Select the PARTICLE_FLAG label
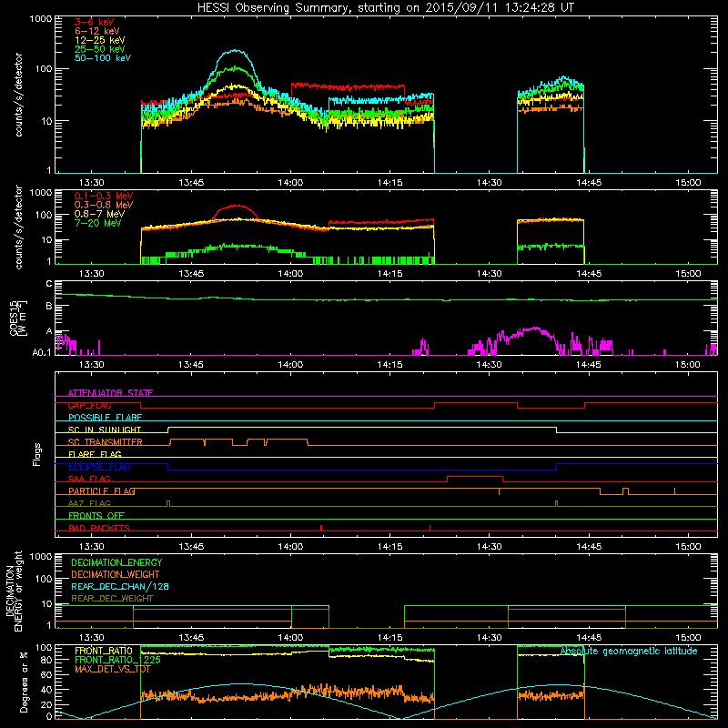This screenshot has height=728, width=728. pyautogui.click(x=102, y=491)
